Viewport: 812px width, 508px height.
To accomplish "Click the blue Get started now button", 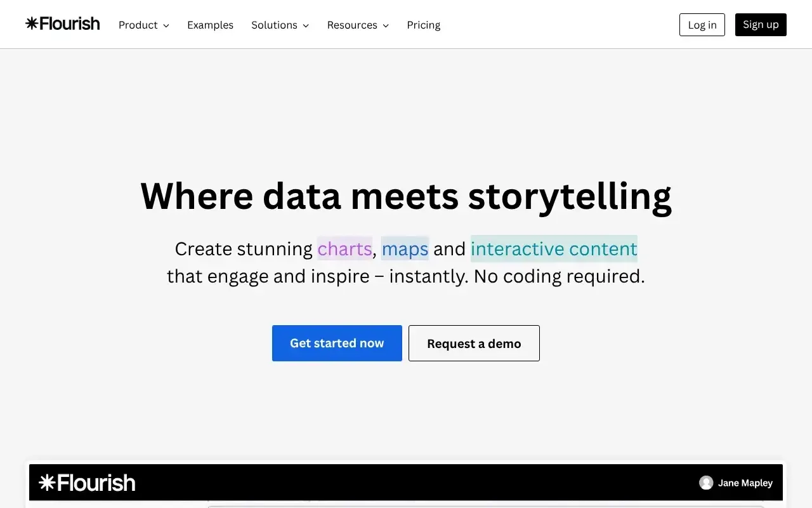I will click(337, 344).
